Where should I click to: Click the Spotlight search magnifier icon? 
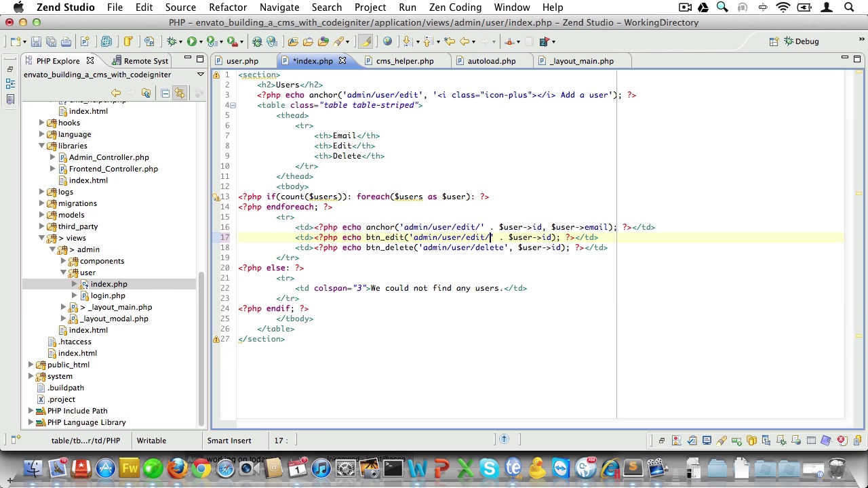[849, 7]
